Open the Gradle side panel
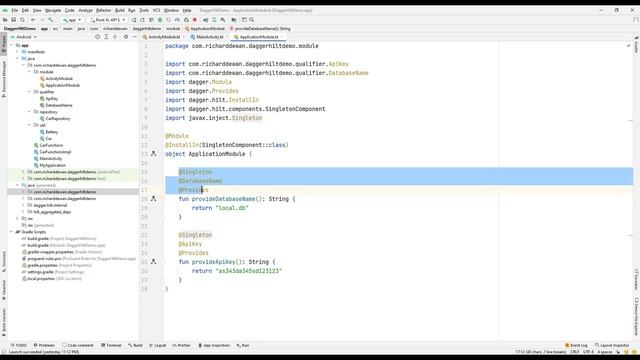The image size is (640, 360). pyautogui.click(x=636, y=45)
